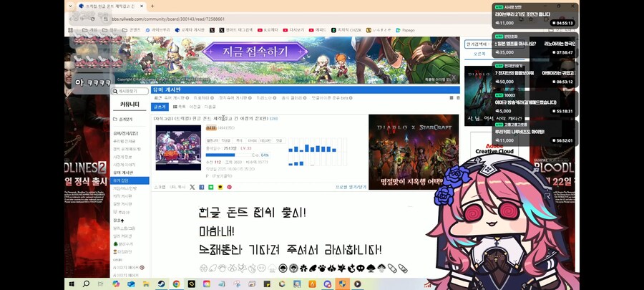The image size is (644, 290).
Task: Open 즐겨찾기 folder in the sidebar
Action: 123,119
